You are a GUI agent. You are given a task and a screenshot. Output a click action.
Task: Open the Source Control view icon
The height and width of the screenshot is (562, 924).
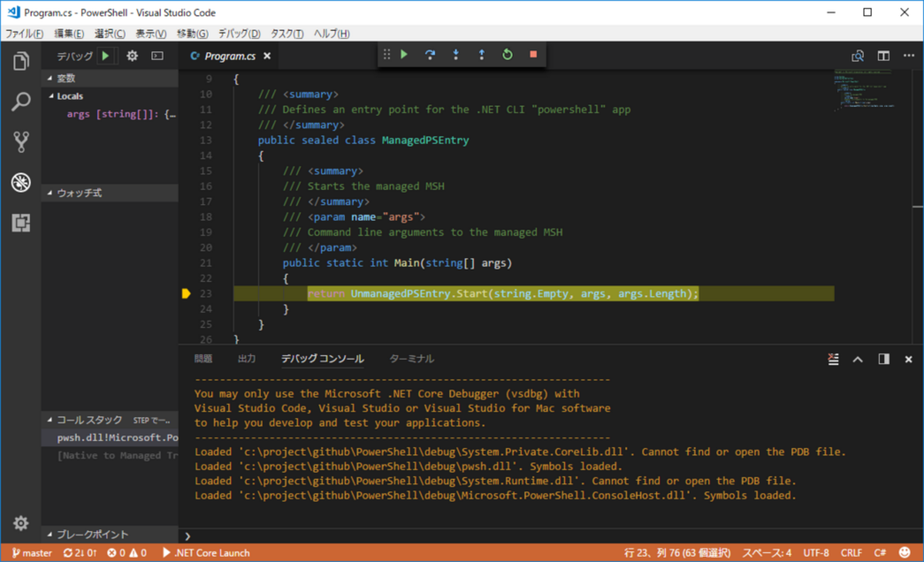pyautogui.click(x=21, y=142)
